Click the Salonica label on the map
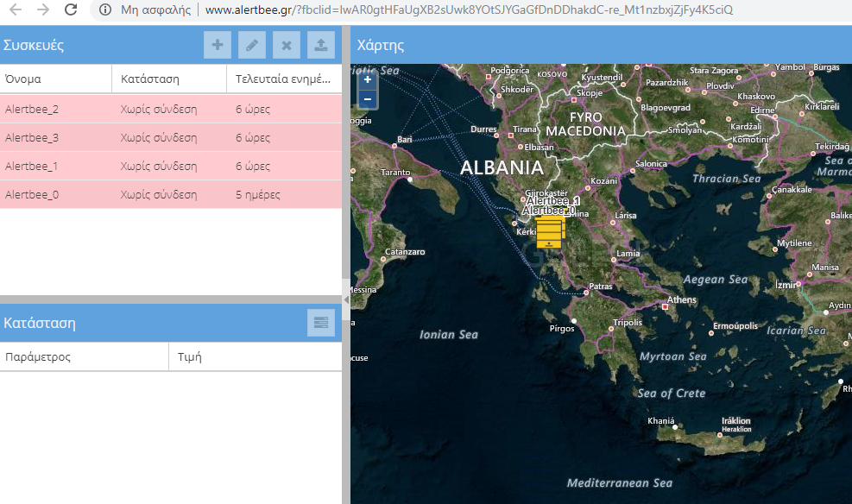 (x=651, y=163)
